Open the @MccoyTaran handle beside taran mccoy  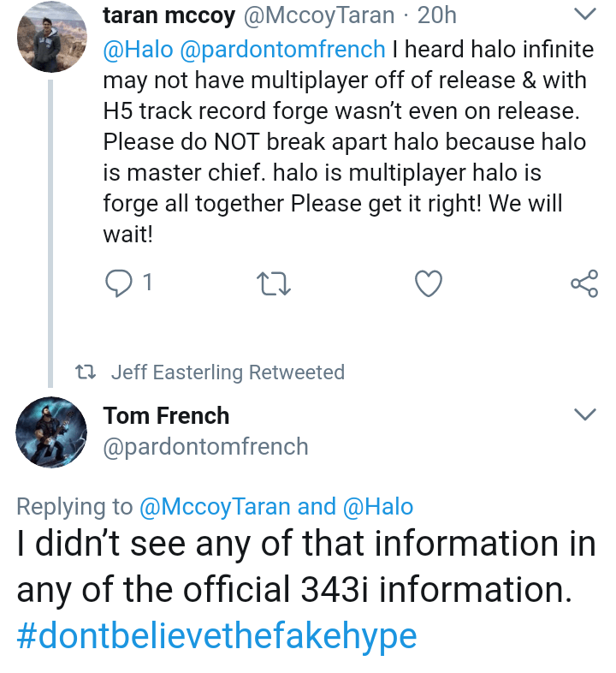[319, 15]
